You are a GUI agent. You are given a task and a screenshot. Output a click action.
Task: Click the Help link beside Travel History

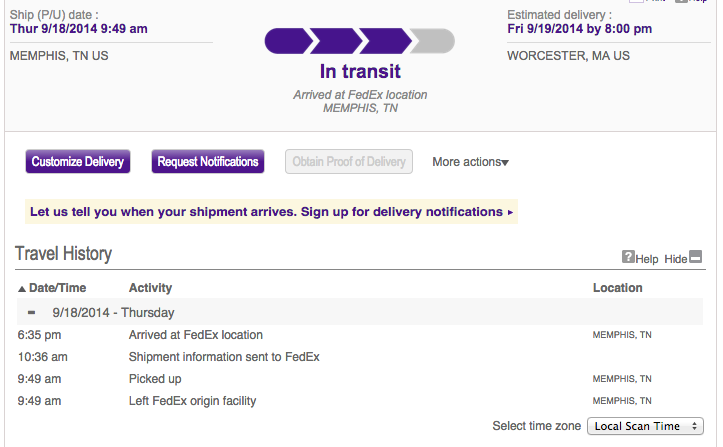coord(647,259)
